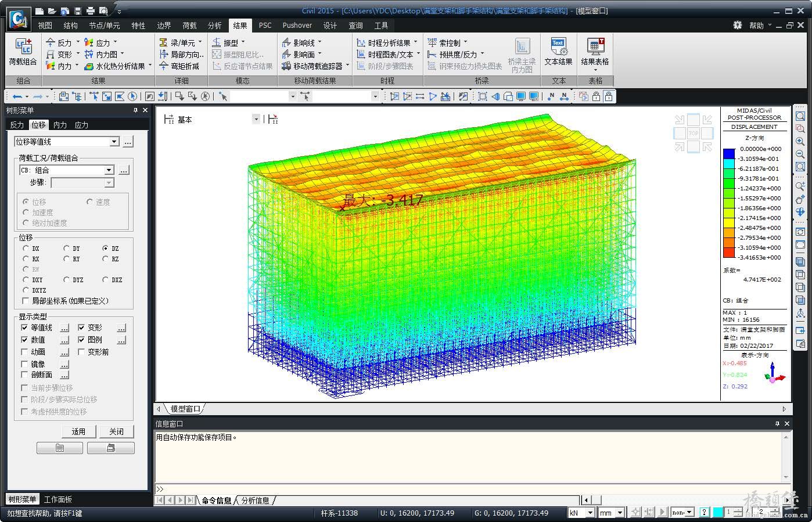Toggle the 数值 values checkbox
The height and width of the screenshot is (522, 812).
pos(24,340)
